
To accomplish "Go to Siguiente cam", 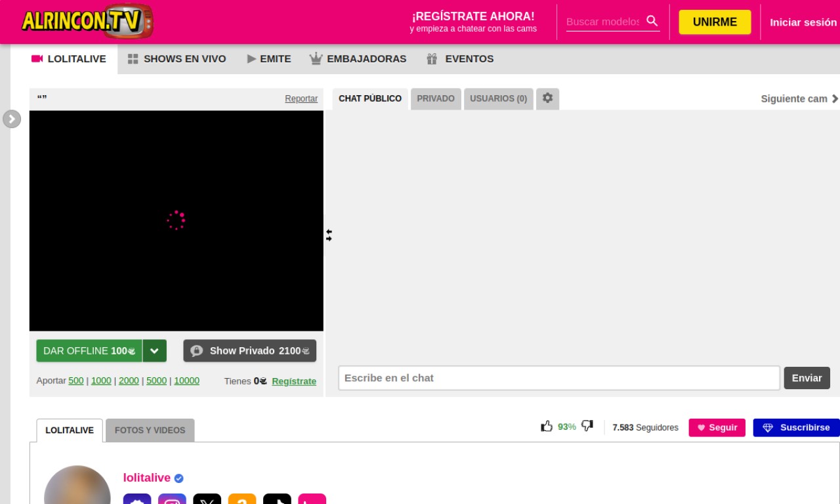I will click(x=799, y=98).
